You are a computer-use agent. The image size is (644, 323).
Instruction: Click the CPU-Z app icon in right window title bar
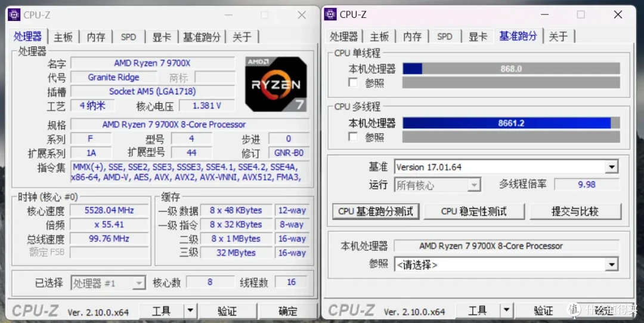pyautogui.click(x=330, y=14)
